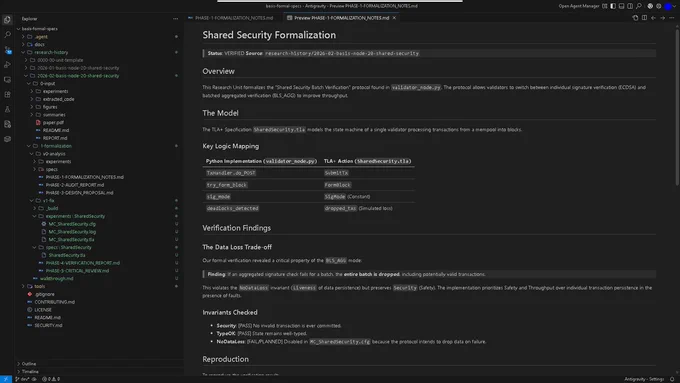The width and height of the screenshot is (680, 383).
Task: Navigate back with editor left arrow
Action: 653,18
